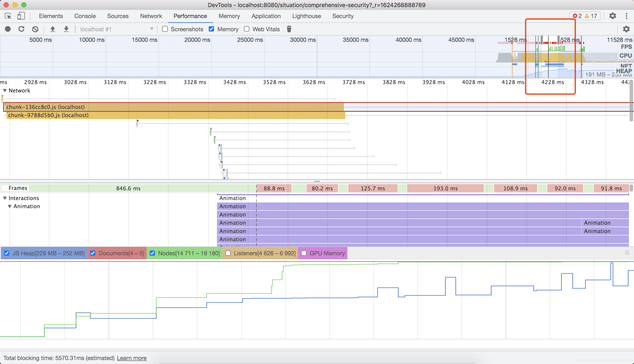
Task: Click the save profile download icon
Action: pos(66,29)
